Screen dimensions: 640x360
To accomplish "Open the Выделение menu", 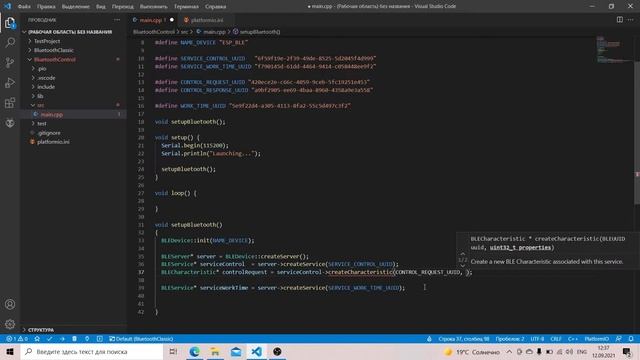I will [76, 7].
